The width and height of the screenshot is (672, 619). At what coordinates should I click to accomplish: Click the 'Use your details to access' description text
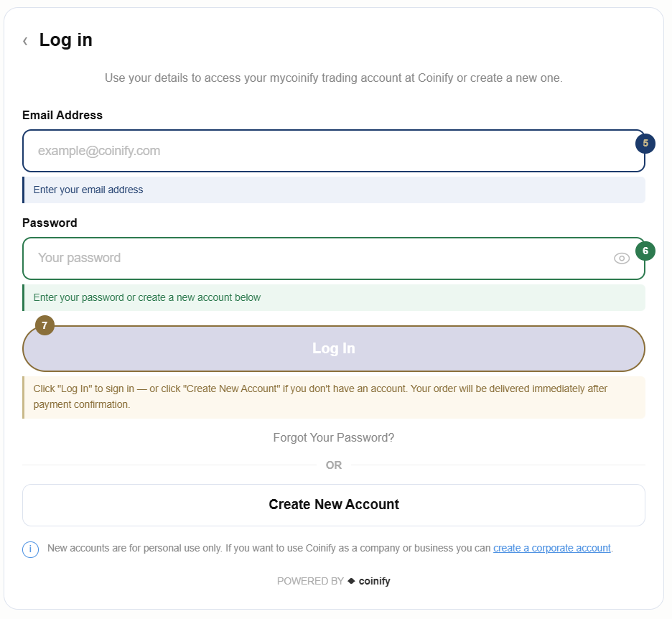333,78
